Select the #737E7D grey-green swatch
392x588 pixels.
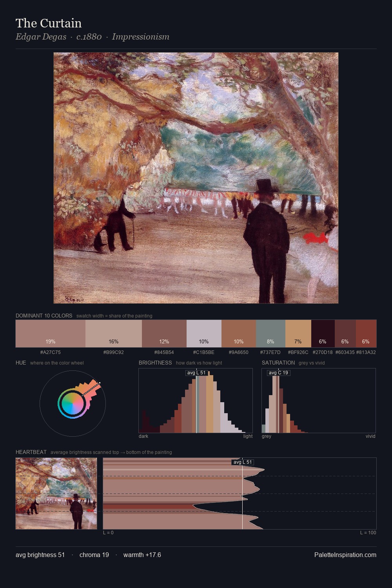point(270,334)
